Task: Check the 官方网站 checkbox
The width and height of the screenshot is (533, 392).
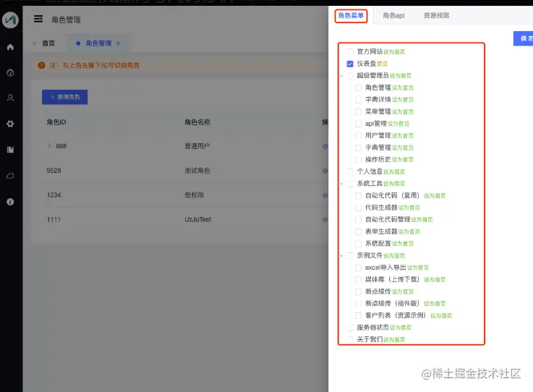Action: coord(350,51)
